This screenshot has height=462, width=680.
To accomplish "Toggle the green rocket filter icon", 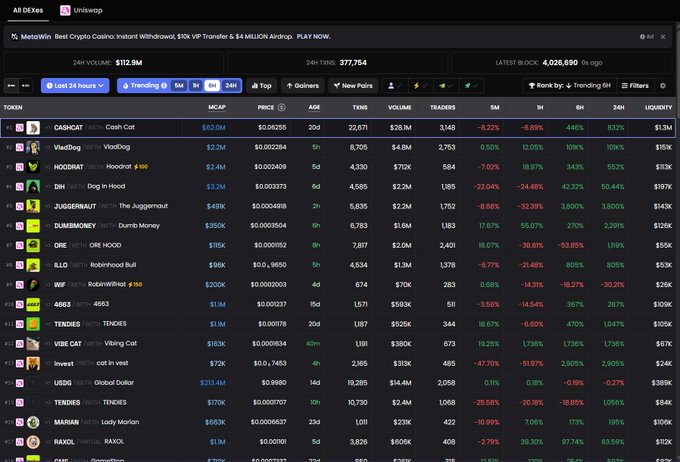I will [471, 85].
